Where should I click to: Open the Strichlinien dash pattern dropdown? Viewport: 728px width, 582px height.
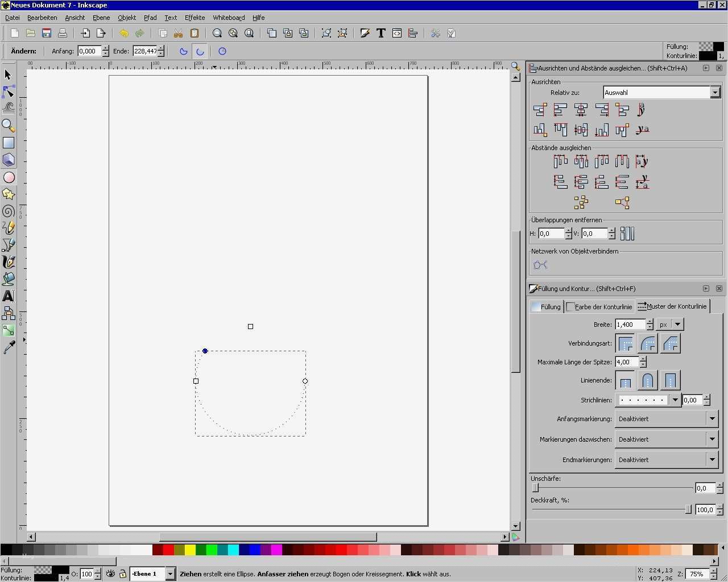(675, 400)
